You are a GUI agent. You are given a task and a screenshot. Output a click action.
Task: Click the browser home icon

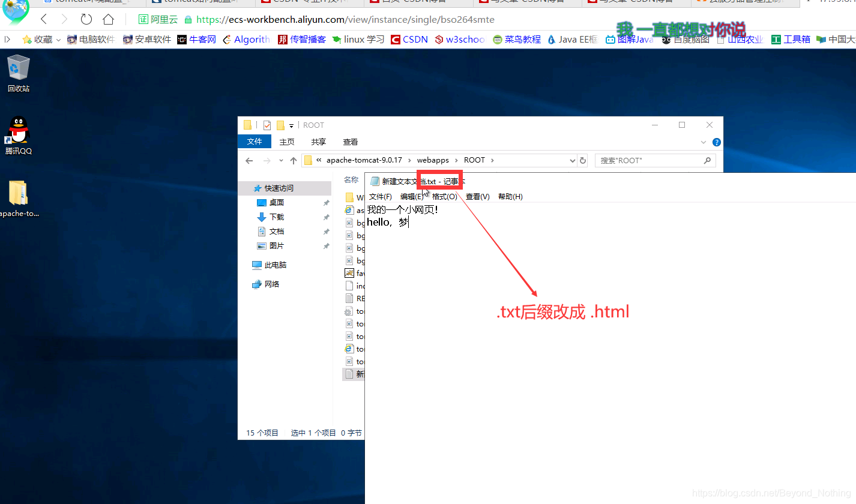coord(107,19)
